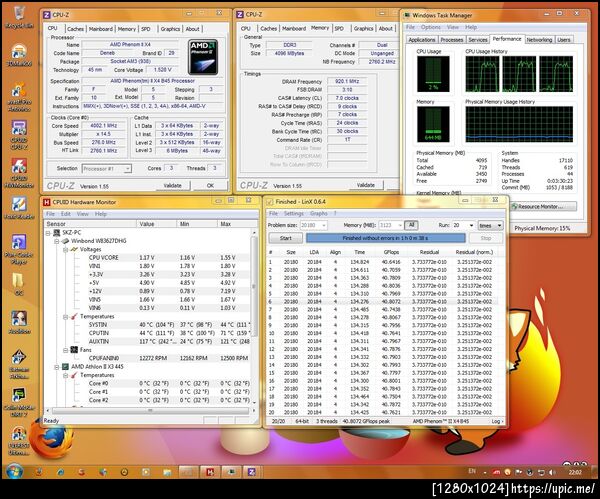Click the volume speaker tray icon
600x499 pixels.
(x=552, y=473)
